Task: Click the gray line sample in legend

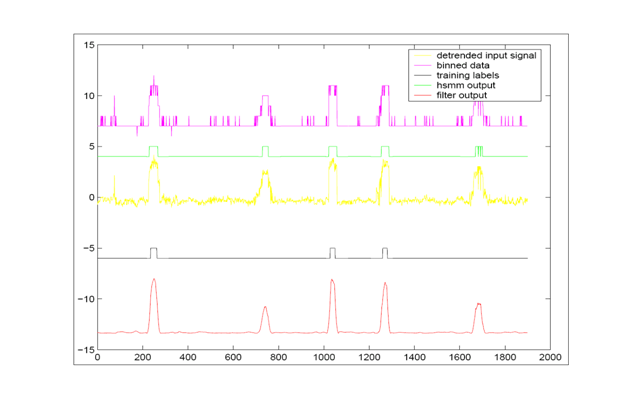Action: pos(422,76)
